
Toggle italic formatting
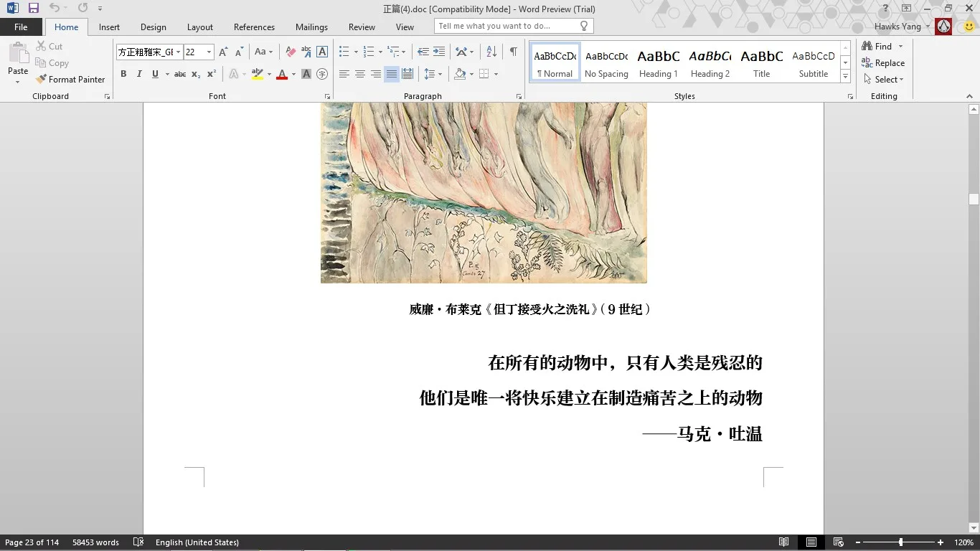tap(139, 74)
